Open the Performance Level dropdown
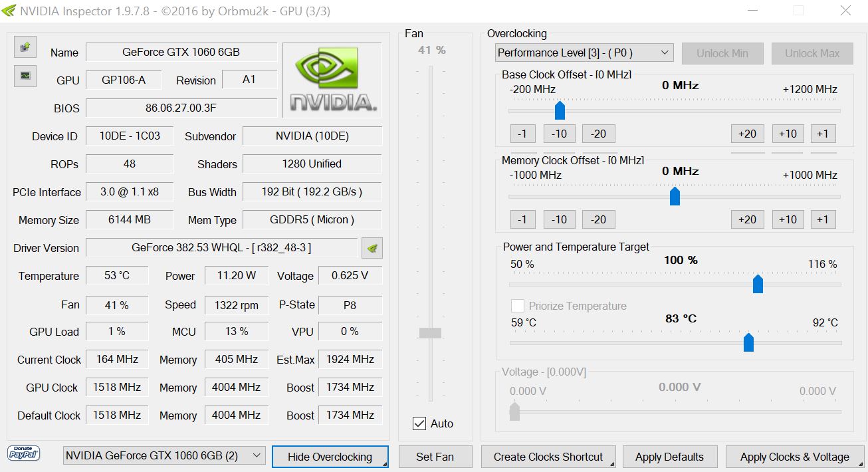The width and height of the screenshot is (868, 472). click(584, 53)
